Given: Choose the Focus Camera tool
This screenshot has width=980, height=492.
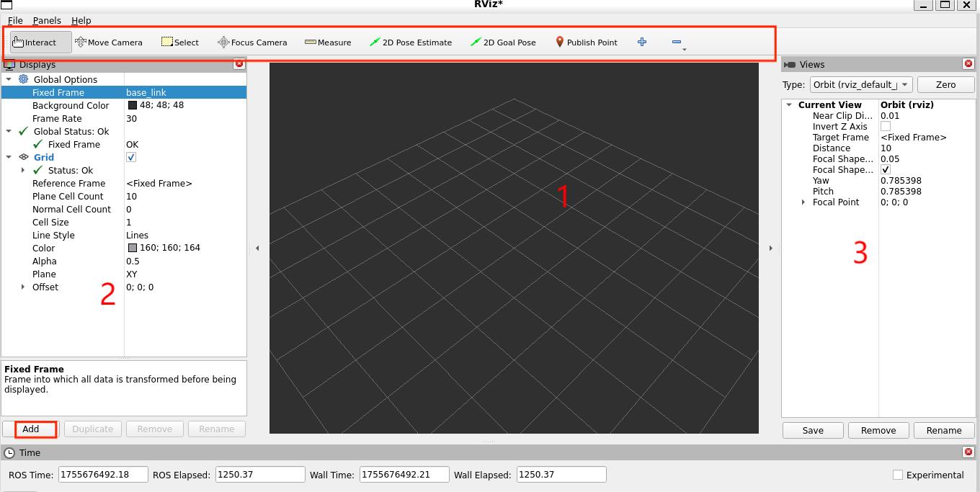Looking at the screenshot, I should [252, 42].
